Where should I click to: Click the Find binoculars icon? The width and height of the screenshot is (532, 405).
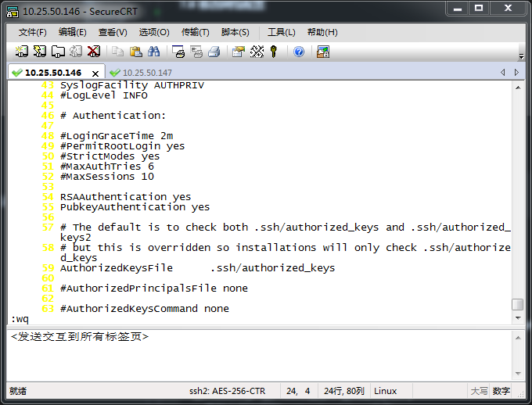click(154, 52)
